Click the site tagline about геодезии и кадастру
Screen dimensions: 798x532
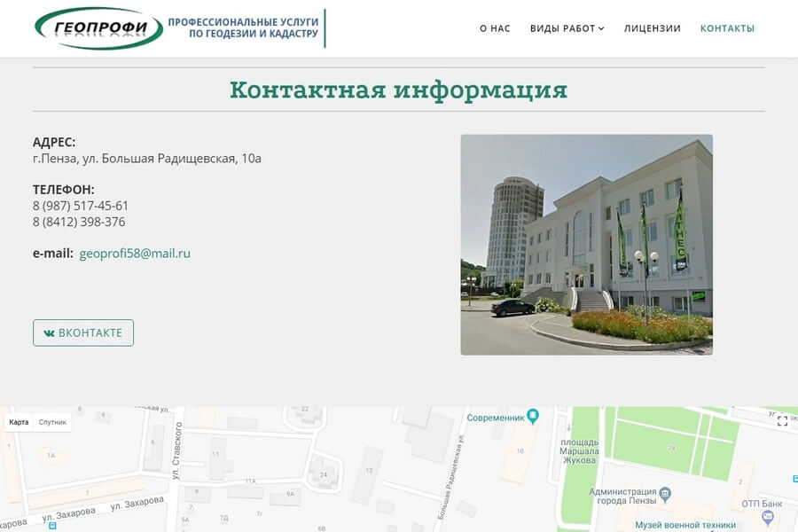242,27
